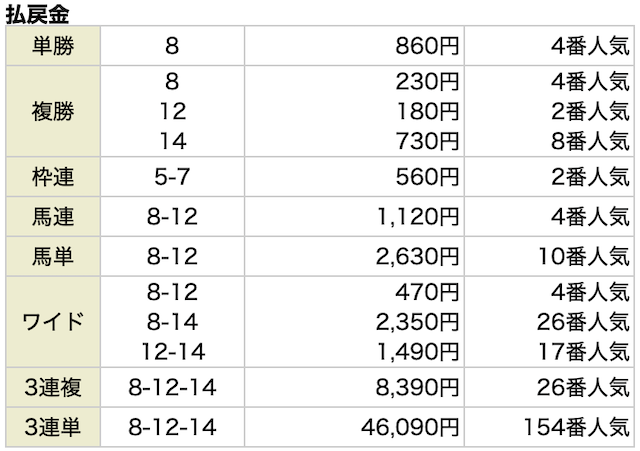Click the 3連単 row header
This screenshot has height=451, width=640.
coord(53,427)
